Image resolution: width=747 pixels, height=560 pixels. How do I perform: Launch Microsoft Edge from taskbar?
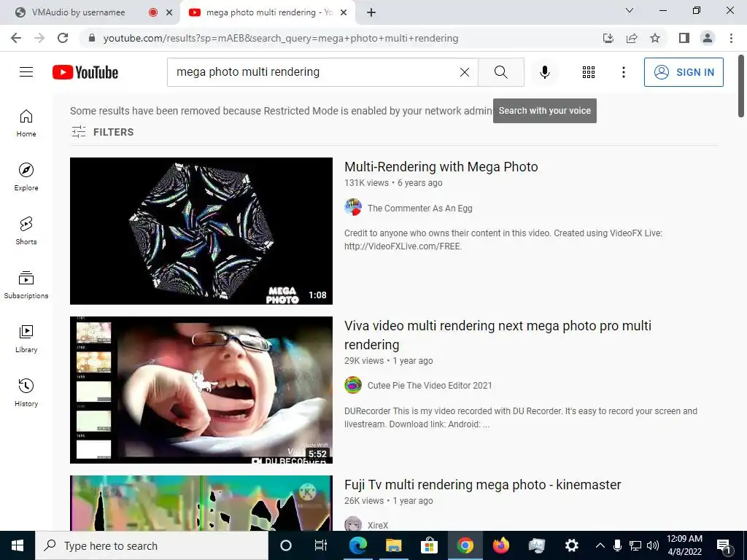(357, 545)
